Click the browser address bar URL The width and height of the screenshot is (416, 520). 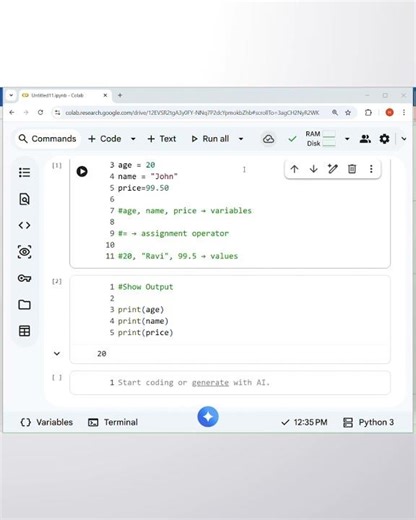192,113
